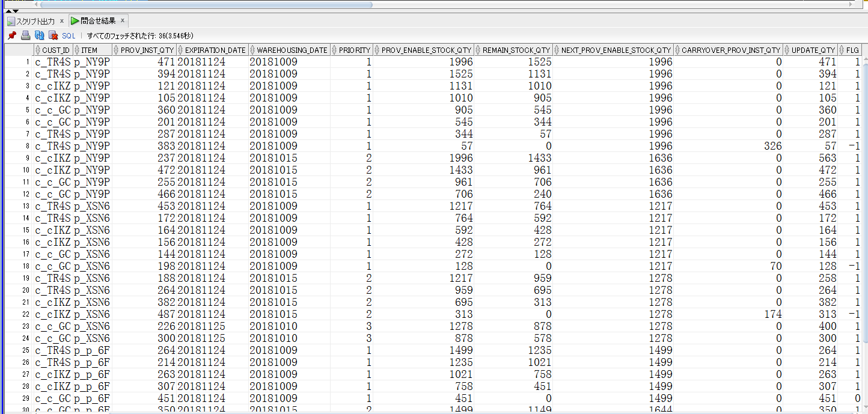The height and width of the screenshot is (414, 868).
Task: Refresh the result set with the reload icon
Action: click(x=38, y=35)
